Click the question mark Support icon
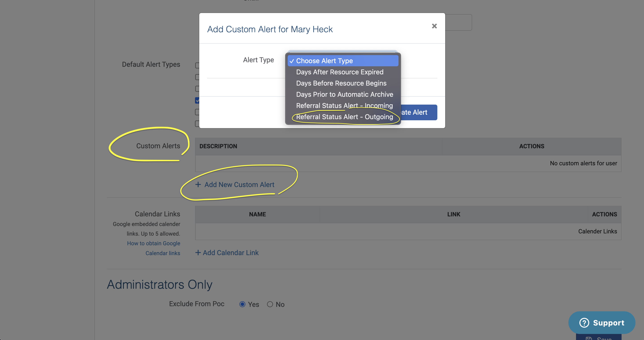This screenshot has height=340, width=644. pos(584,323)
